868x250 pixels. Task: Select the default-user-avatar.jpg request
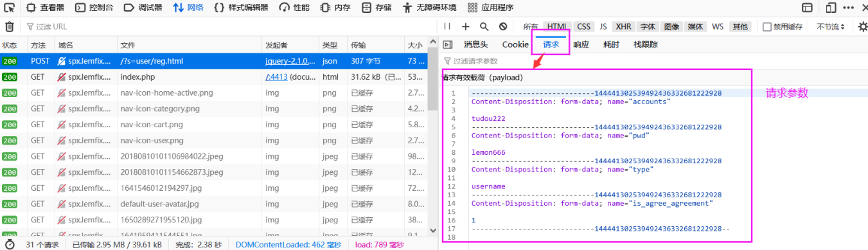213,204
